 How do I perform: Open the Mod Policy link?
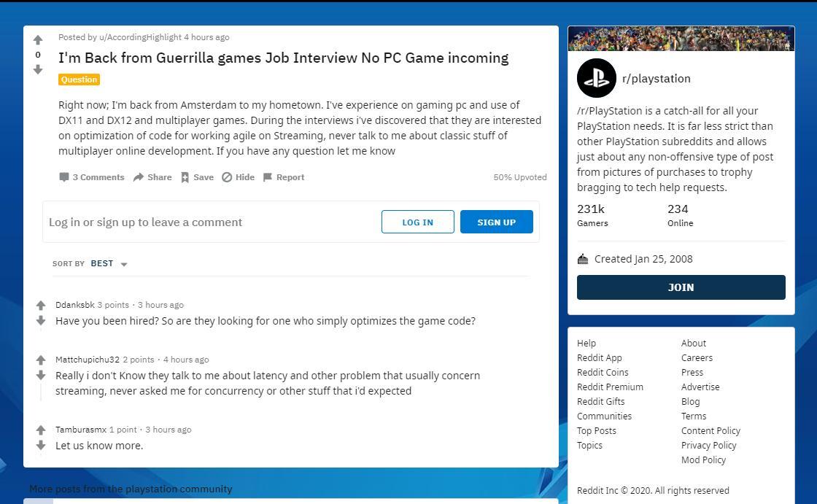(703, 460)
